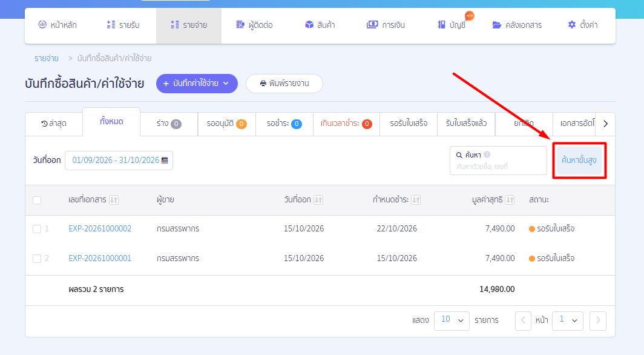Expand the บันทึกค่าใช้จ่าย dropdown chevron

(x=226, y=84)
